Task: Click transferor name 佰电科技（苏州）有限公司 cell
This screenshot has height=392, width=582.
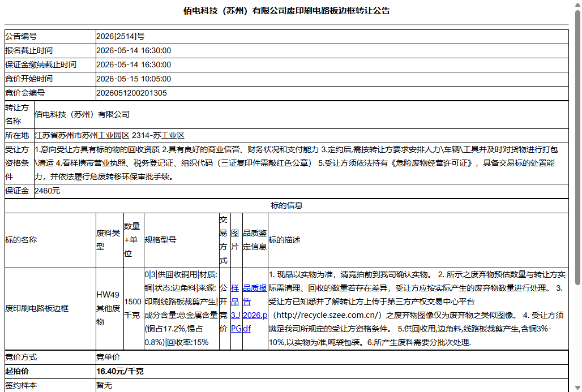Action: [x=301, y=115]
